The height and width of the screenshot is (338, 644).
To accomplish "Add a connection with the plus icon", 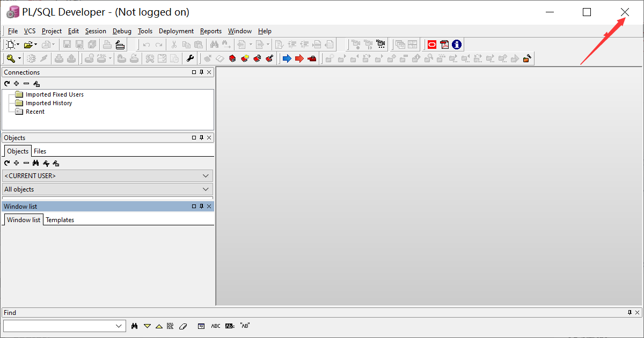I will point(17,84).
